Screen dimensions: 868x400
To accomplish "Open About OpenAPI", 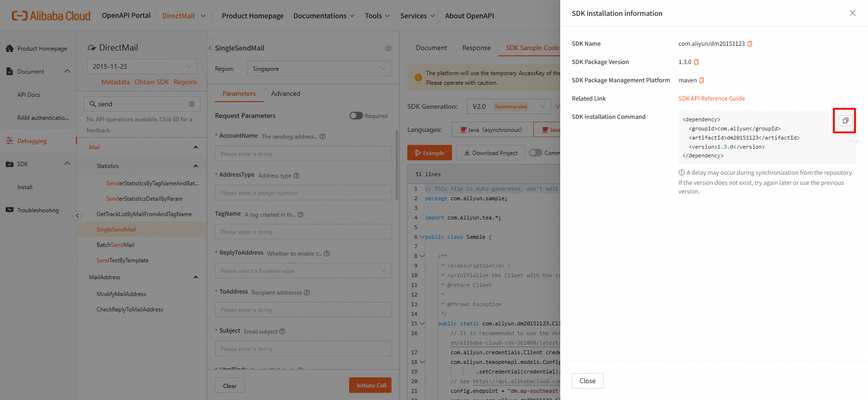I will click(469, 16).
